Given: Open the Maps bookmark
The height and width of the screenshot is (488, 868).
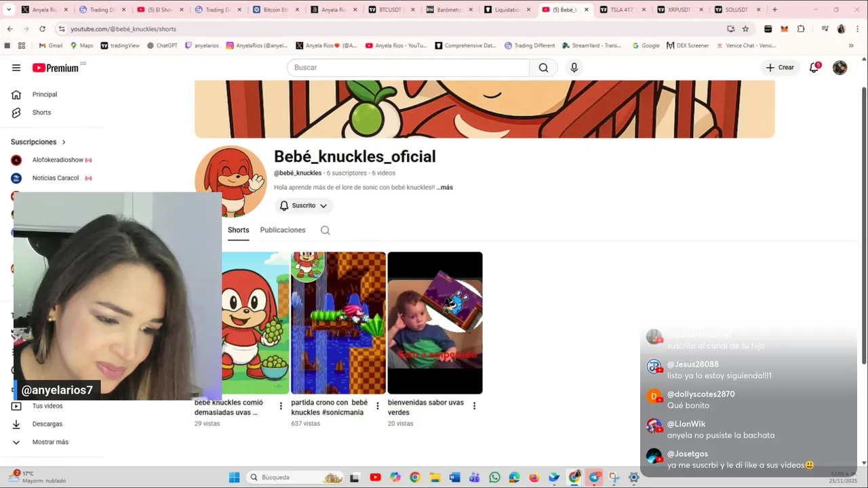Looking at the screenshot, I should coord(81,45).
